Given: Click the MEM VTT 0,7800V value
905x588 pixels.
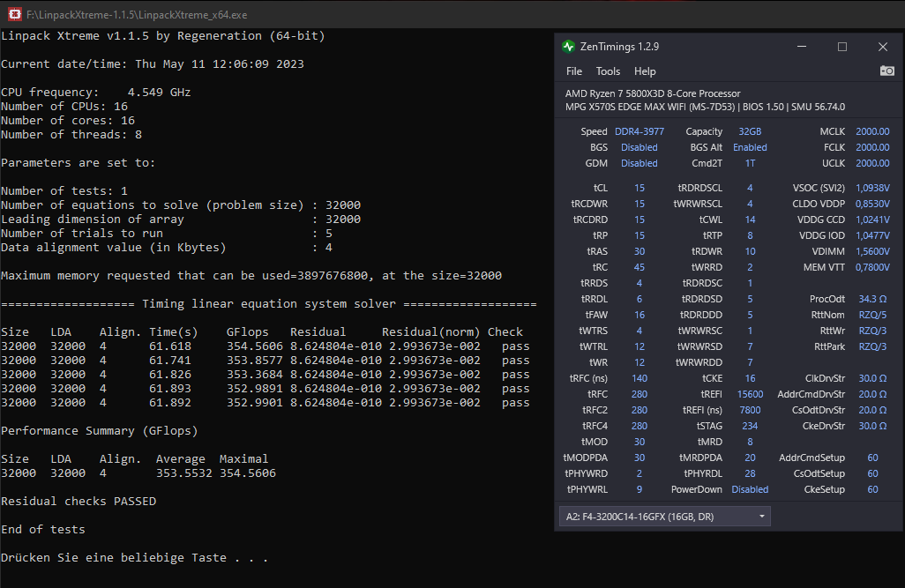Looking at the screenshot, I should point(872,267).
